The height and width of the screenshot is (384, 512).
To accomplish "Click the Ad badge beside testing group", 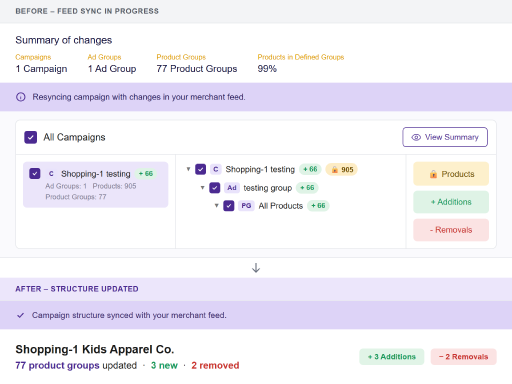I will tap(232, 188).
